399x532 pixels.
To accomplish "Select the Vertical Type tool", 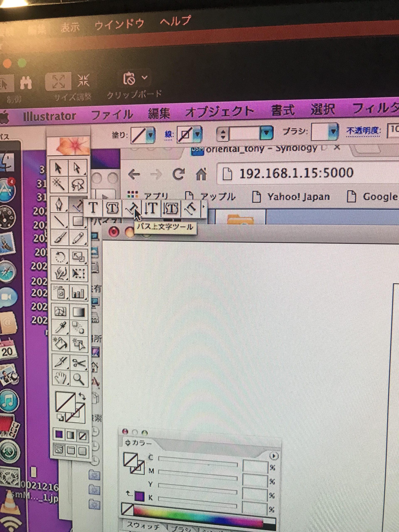I will 151,208.
